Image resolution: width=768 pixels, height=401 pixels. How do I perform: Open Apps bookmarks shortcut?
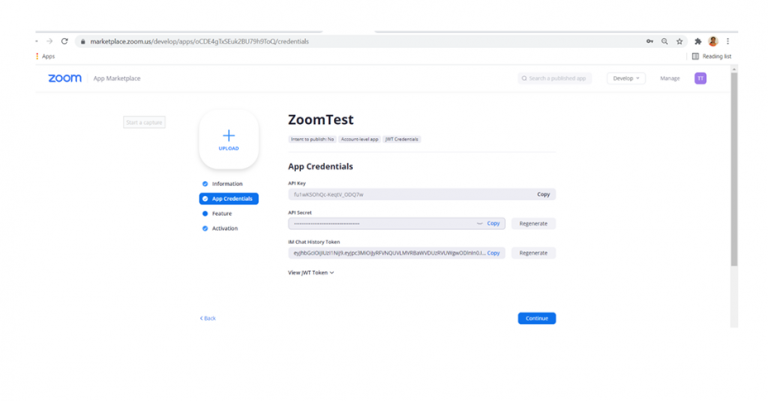coord(46,56)
